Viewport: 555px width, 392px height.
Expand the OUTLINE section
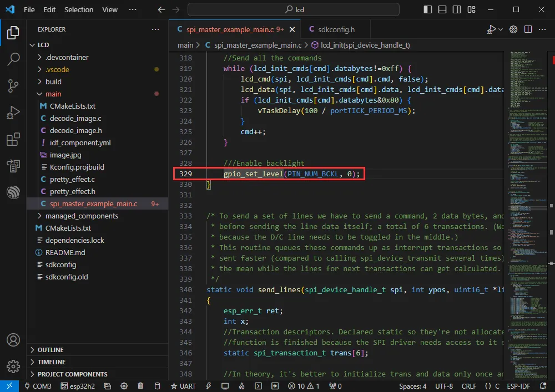point(50,350)
